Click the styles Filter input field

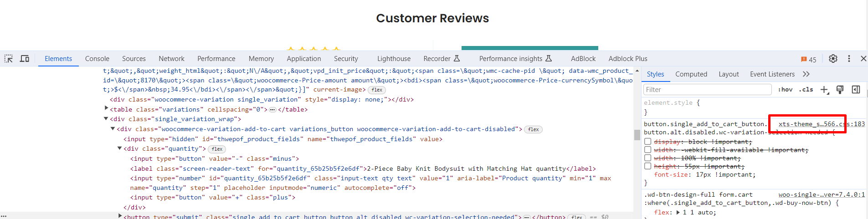coord(707,90)
